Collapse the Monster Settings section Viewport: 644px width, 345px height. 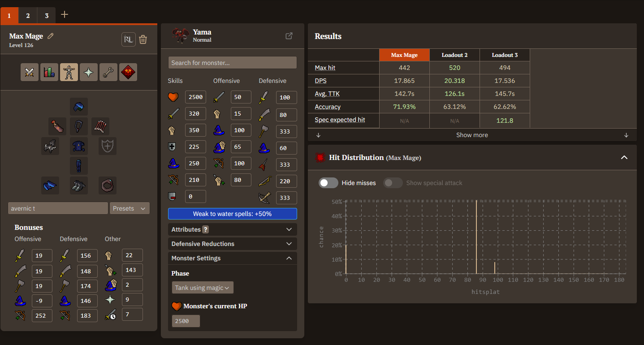point(233,258)
